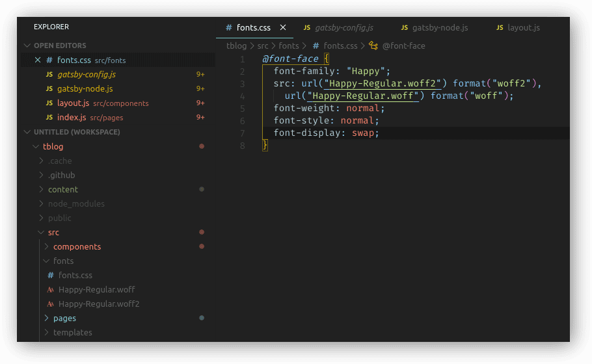Click the font icon next to Happy-Regular.woff2
The height and width of the screenshot is (364, 592).
tap(50, 304)
